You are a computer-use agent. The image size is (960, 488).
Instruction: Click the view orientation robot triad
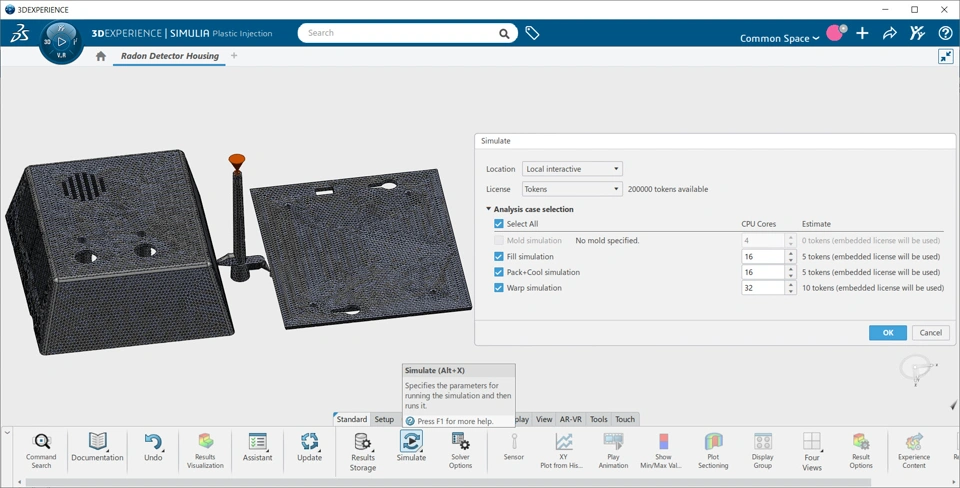click(x=917, y=370)
